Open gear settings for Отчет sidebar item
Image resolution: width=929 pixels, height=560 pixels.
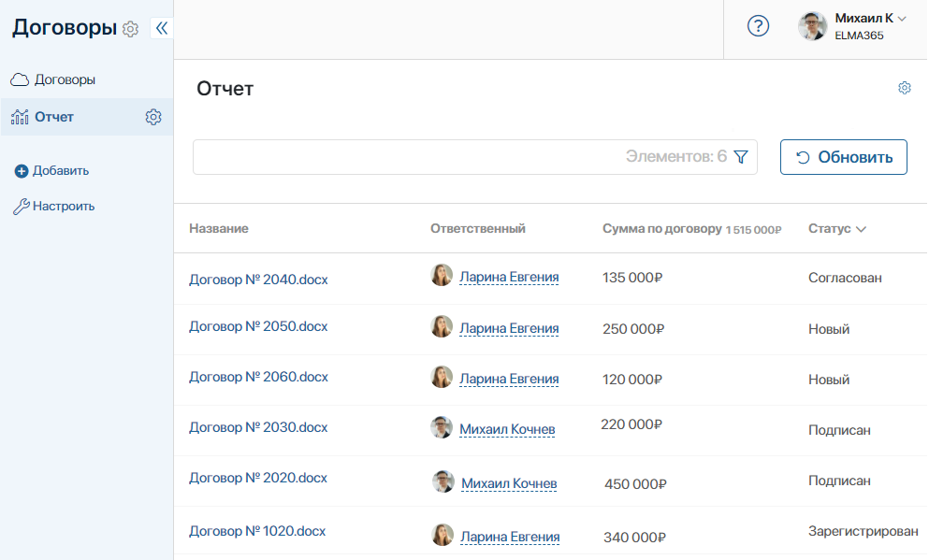153,117
